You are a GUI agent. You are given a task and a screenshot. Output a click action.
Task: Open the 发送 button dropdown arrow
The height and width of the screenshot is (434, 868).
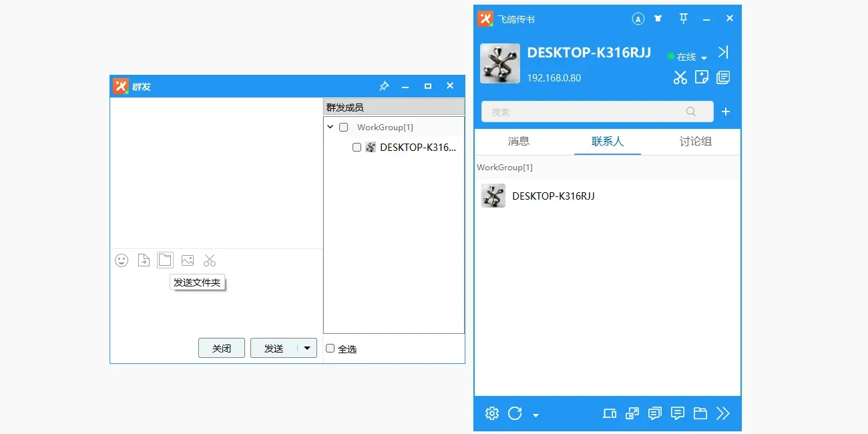point(307,348)
